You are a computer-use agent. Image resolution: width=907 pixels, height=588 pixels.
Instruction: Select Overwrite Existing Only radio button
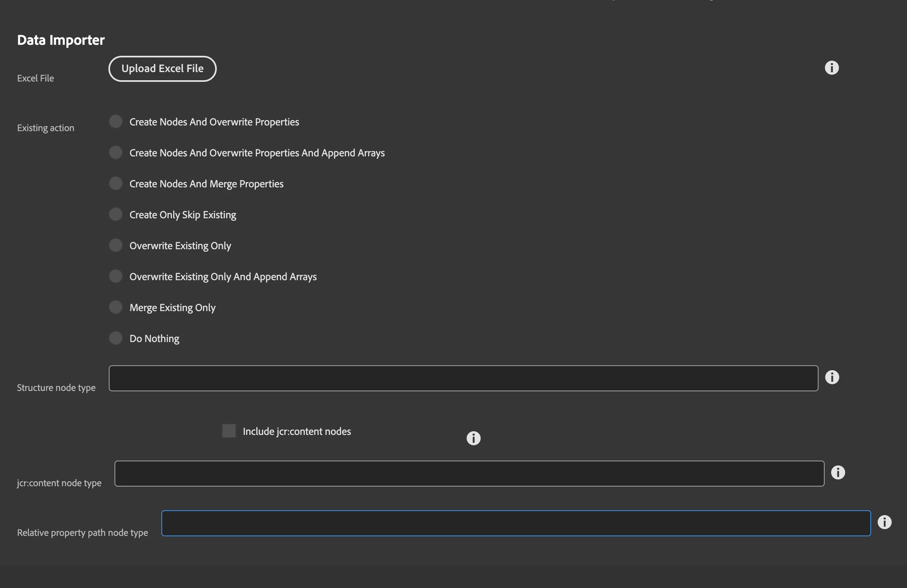[116, 245]
